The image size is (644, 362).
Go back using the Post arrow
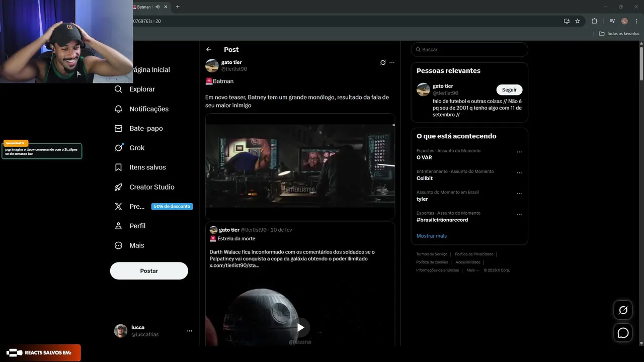coord(209,49)
